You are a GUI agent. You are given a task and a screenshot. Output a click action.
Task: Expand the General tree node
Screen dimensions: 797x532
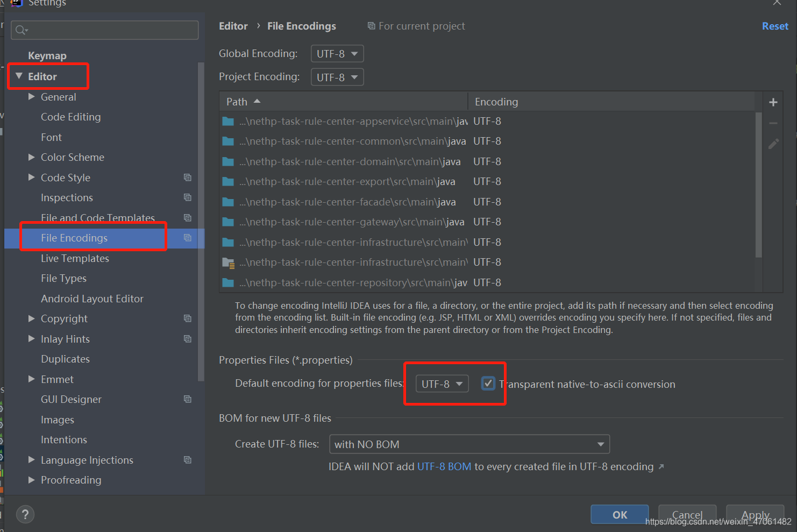31,96
